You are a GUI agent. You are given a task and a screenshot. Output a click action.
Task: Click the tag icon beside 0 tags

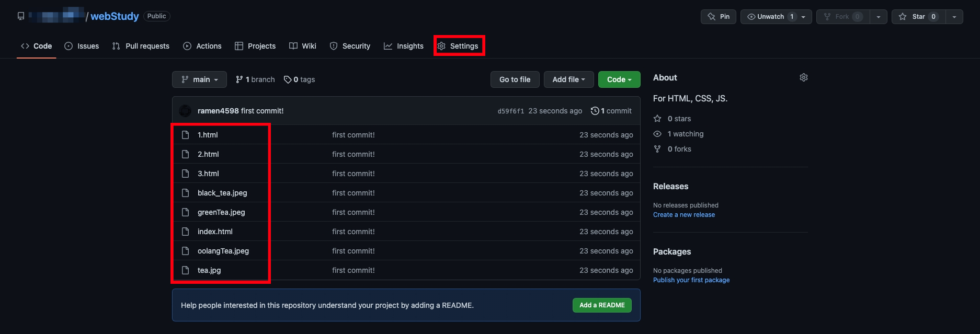coord(288,79)
